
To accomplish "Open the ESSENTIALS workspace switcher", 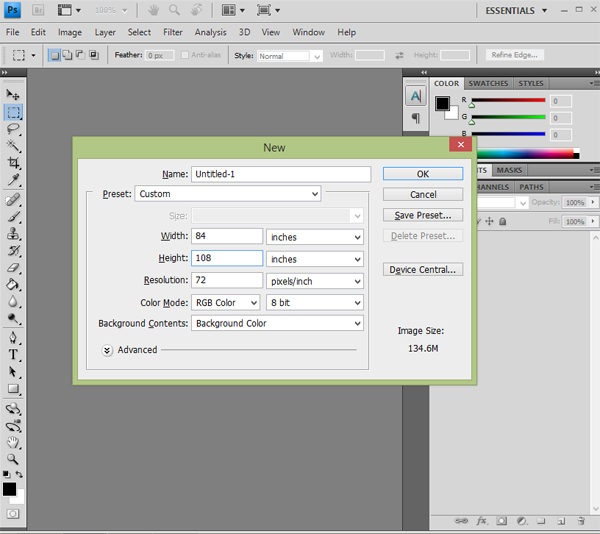I will pos(516,11).
